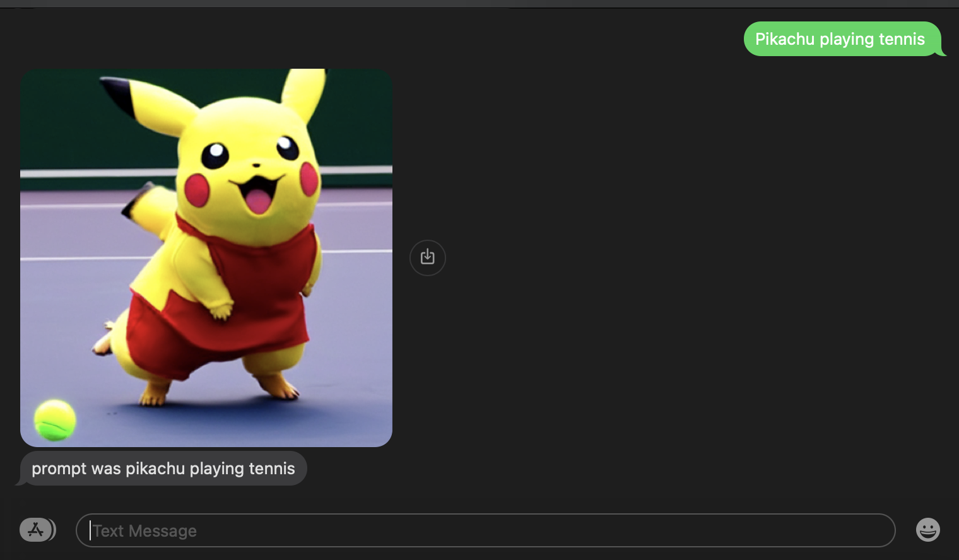Screen dimensions: 959x560
Task: Open the Pikachu tennis image attachment
Action: (x=206, y=257)
